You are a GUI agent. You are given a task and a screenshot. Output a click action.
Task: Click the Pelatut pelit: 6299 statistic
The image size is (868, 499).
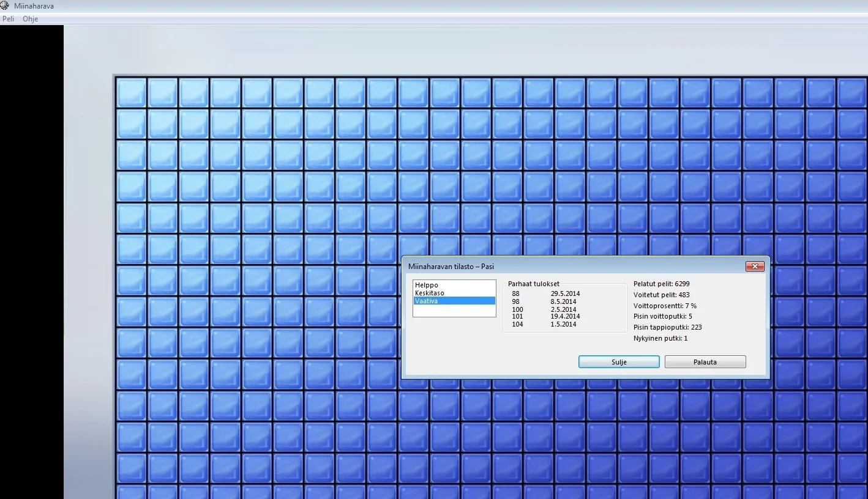(x=662, y=284)
